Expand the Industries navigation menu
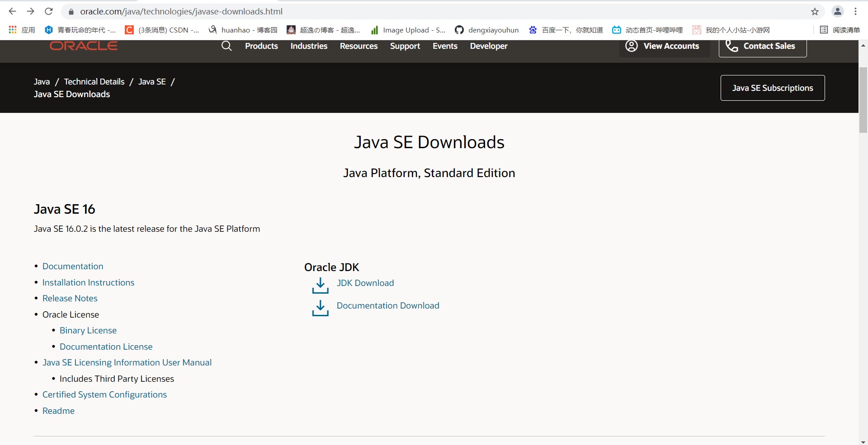Screen dimensions: 868x445 click(309, 46)
